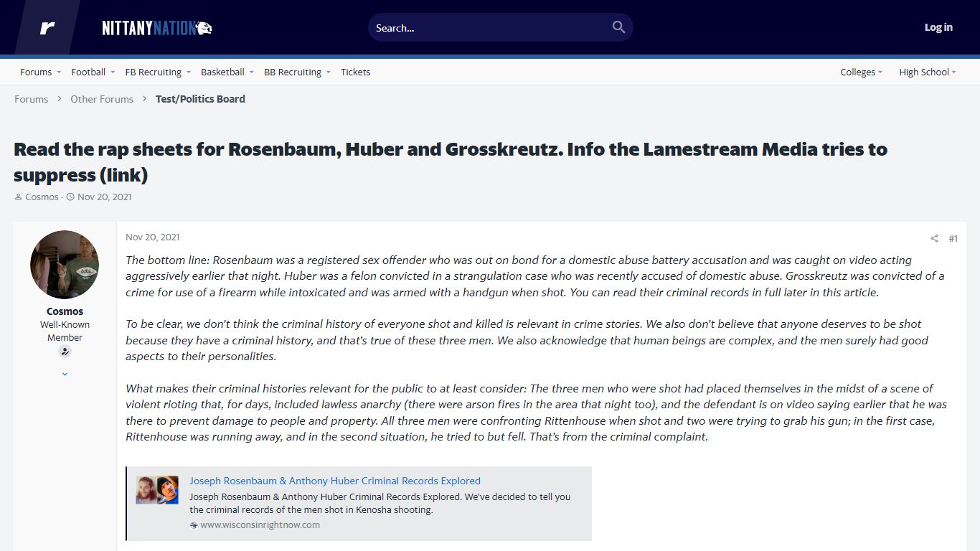Viewport: 980px width, 551px height.
Task: Open the Forums nav item
Action: coord(36,72)
